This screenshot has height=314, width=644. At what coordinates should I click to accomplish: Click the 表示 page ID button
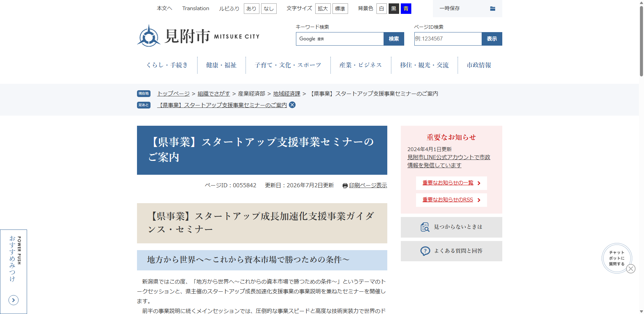[x=492, y=39]
